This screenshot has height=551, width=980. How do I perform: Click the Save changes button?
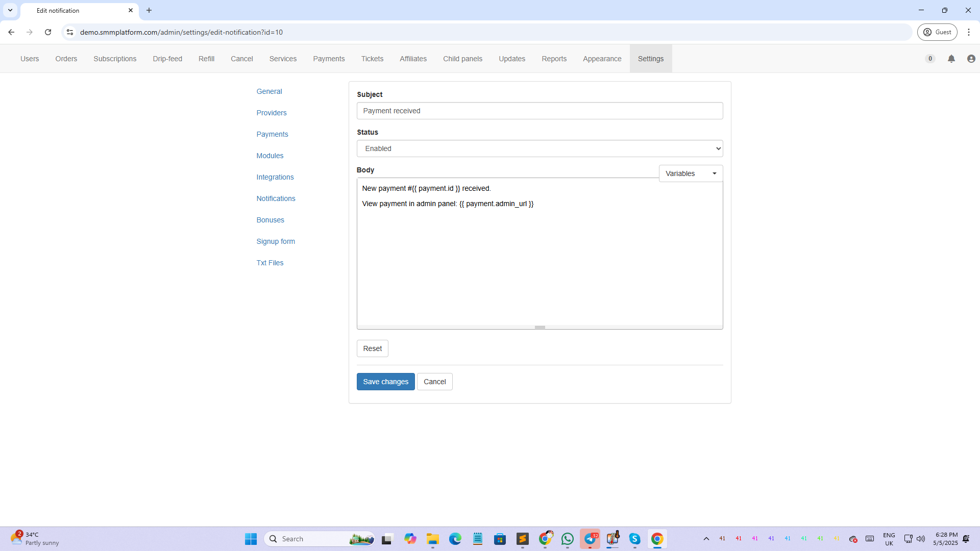pyautogui.click(x=385, y=382)
